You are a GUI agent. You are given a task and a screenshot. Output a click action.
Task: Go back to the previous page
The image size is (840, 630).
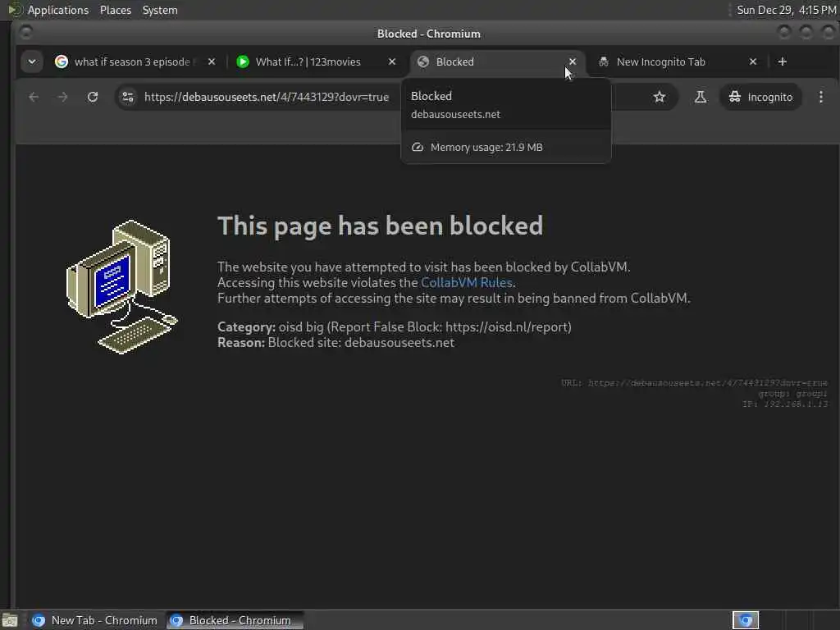(x=34, y=97)
